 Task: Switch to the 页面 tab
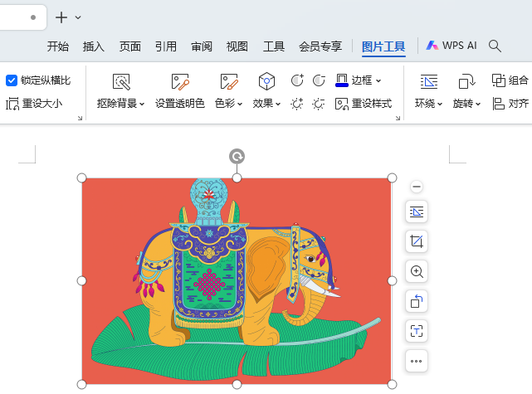click(130, 46)
